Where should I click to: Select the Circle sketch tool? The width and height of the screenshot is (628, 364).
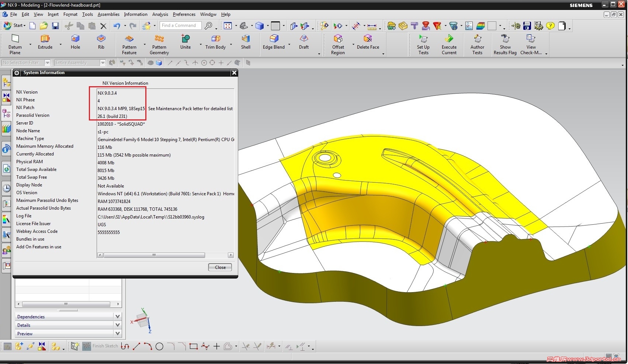coord(159,346)
